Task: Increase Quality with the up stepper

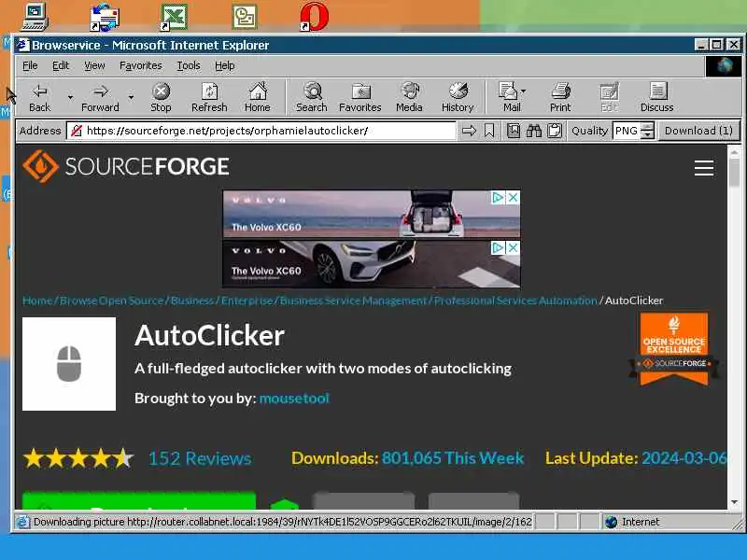Action: [x=647, y=127]
